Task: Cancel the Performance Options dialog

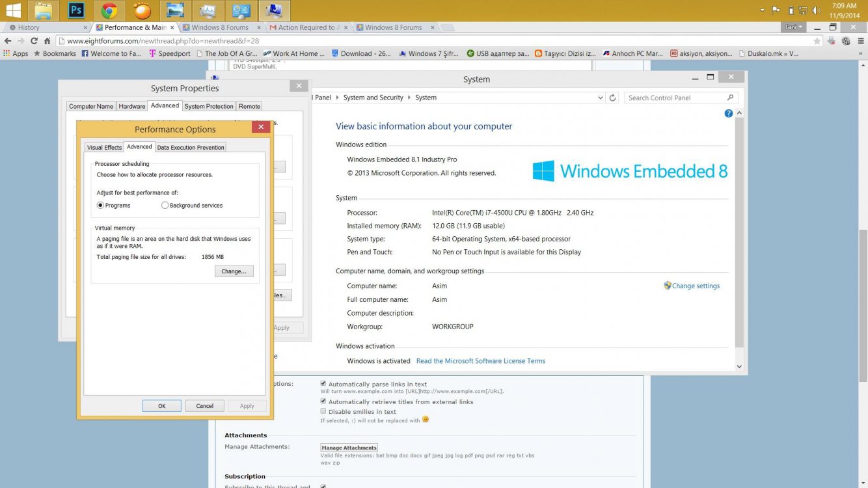Action: pos(205,405)
